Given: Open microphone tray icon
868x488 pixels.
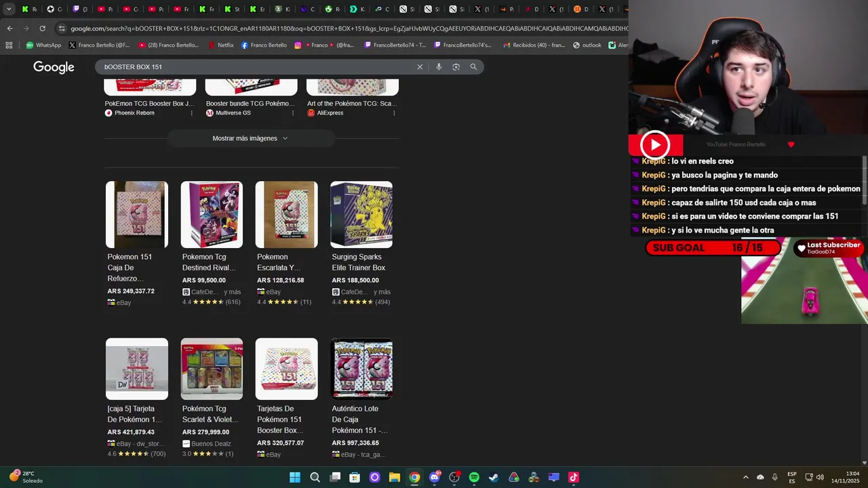Looking at the screenshot, I should [x=775, y=477].
